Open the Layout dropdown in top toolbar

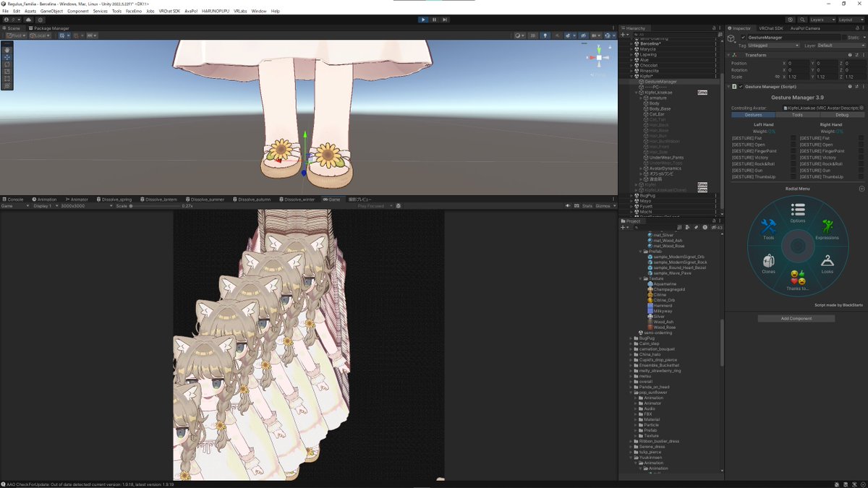pos(850,20)
